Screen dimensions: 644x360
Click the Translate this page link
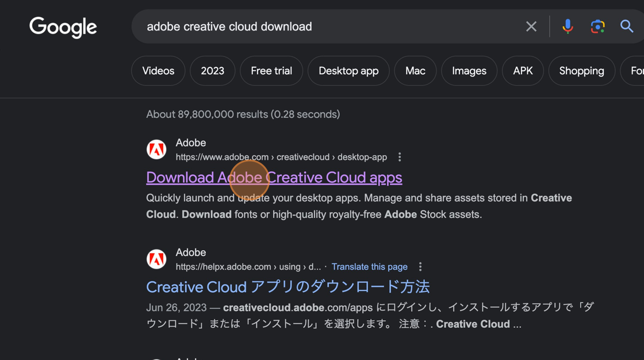click(370, 266)
